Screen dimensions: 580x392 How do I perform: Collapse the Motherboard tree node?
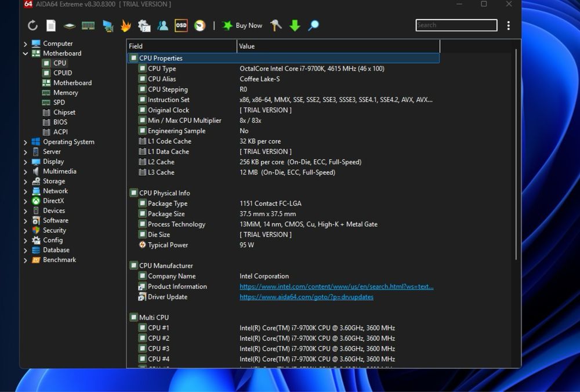pyautogui.click(x=25, y=53)
